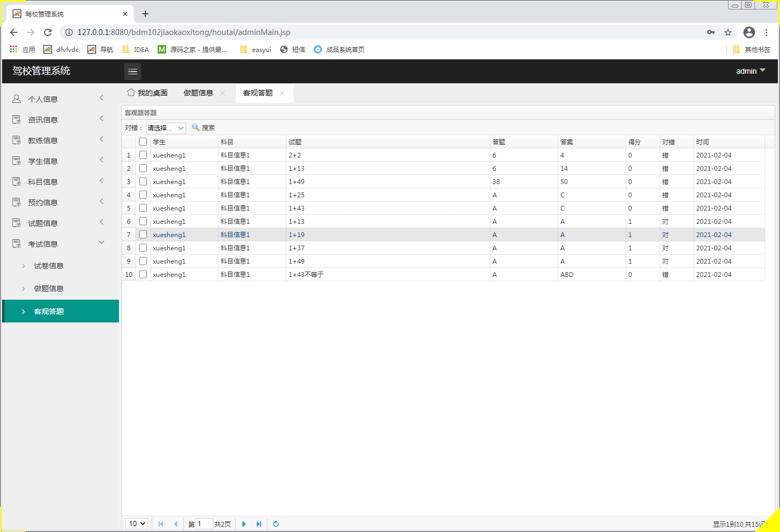Check the row 2 checkbox
Screen dimensions: 780x532
point(143,168)
